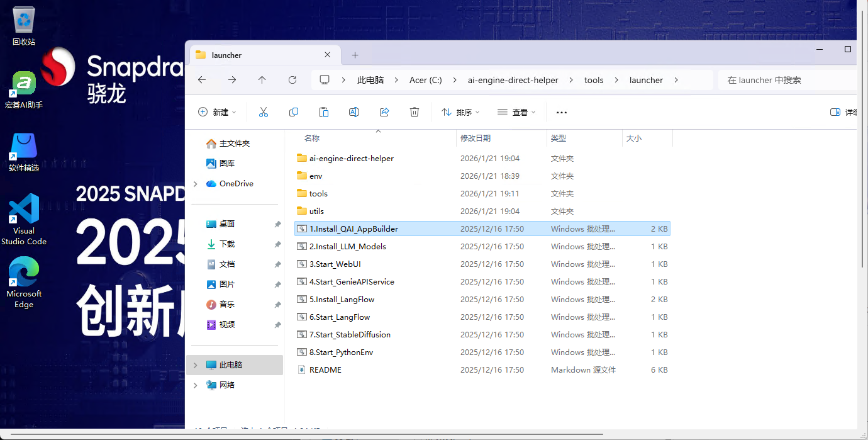This screenshot has height=440, width=868.
Task: Expand the 此电脑 tree node
Action: (196, 365)
